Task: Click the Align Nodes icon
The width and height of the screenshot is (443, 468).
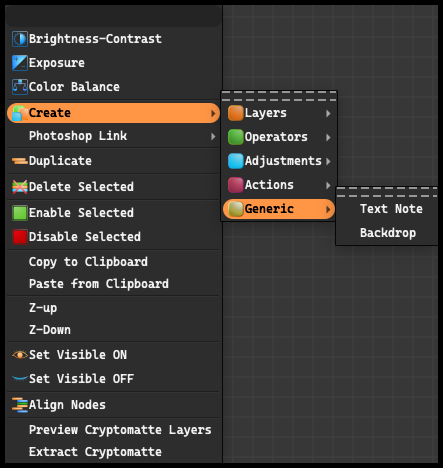Action: pyautogui.click(x=20, y=405)
